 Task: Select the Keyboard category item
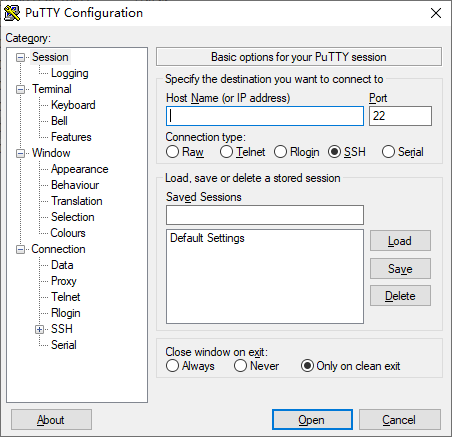point(73,105)
